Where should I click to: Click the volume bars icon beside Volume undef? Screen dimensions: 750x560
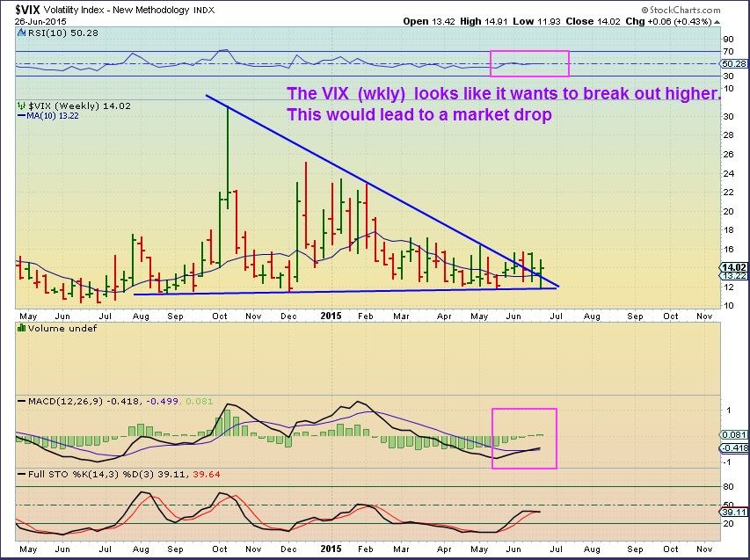tap(21, 328)
